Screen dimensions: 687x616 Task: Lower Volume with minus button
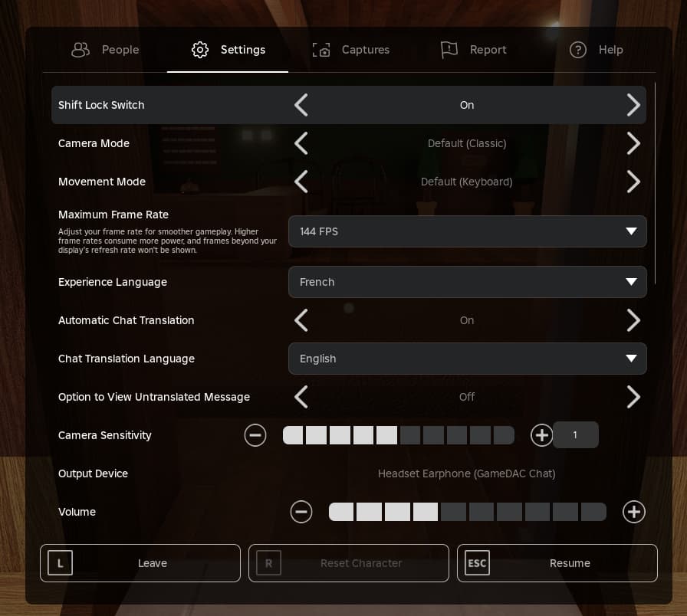coord(301,512)
